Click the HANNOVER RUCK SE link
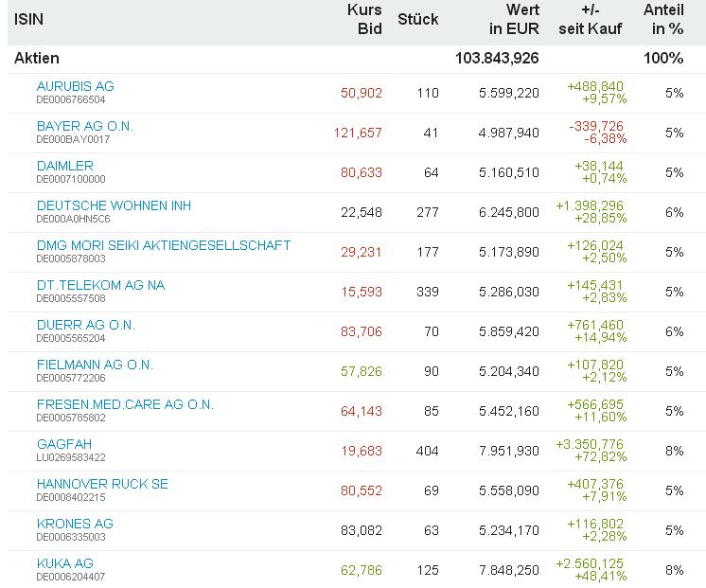This screenshot has height=588, width=706. [x=102, y=484]
